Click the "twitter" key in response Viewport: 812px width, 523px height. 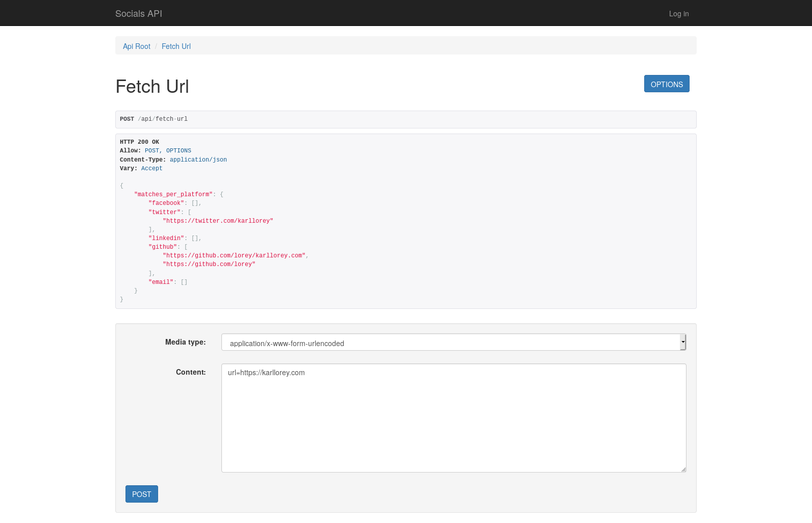[x=164, y=213]
